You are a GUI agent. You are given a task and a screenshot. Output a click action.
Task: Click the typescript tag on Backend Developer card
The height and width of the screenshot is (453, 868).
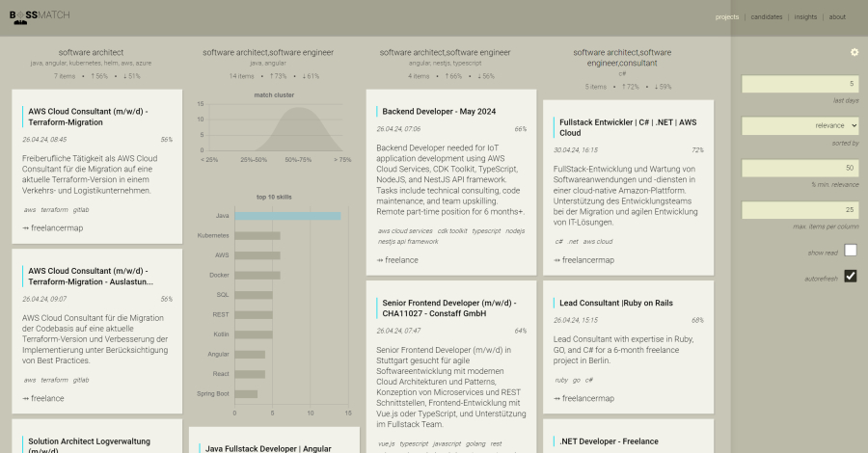(484, 231)
